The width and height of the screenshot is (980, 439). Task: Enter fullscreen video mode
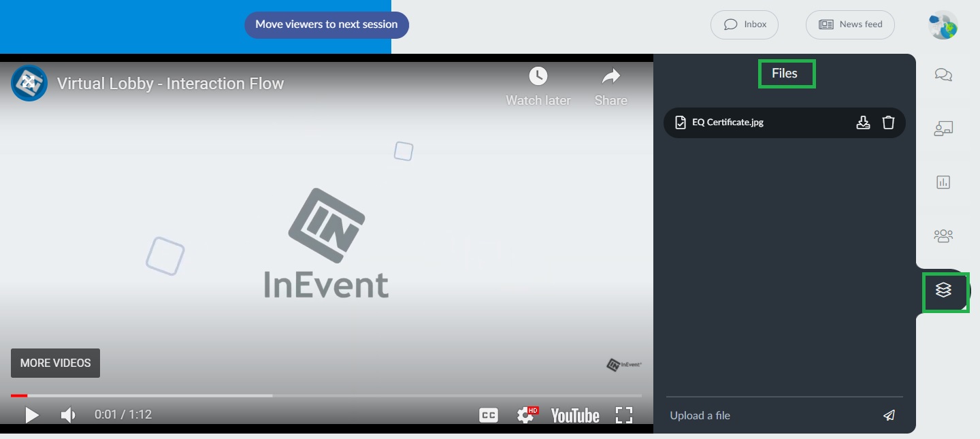click(624, 415)
